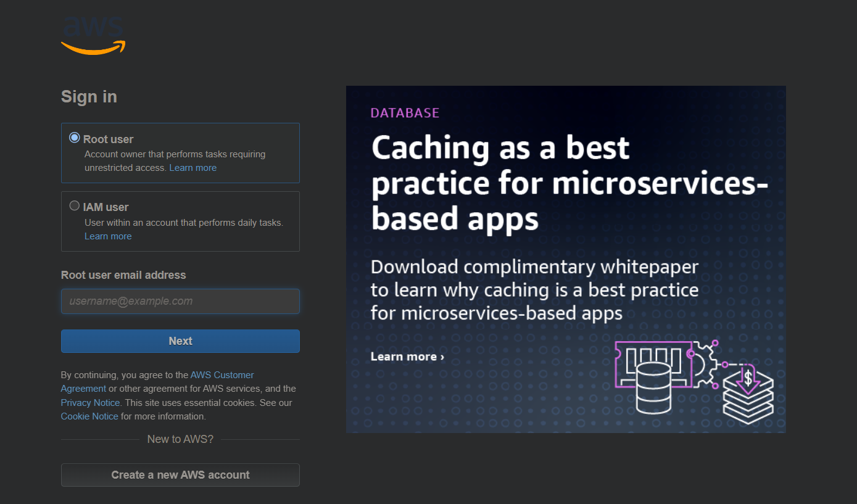Select the IAM user radio button
Image resolution: width=857 pixels, height=504 pixels.
(75, 206)
